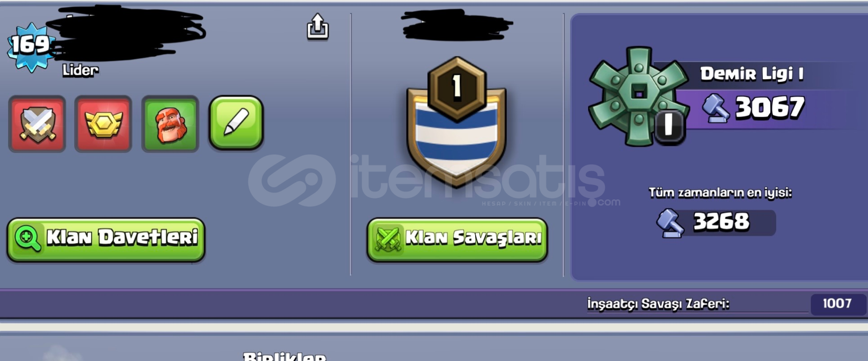Select the golden winged legend badge
Image resolution: width=868 pixels, height=361 pixels.
[x=104, y=124]
